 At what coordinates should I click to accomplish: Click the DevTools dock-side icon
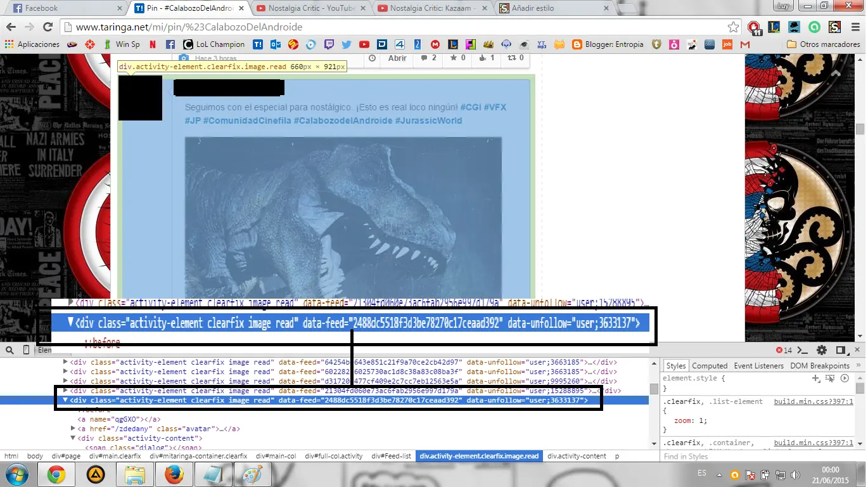click(x=841, y=350)
